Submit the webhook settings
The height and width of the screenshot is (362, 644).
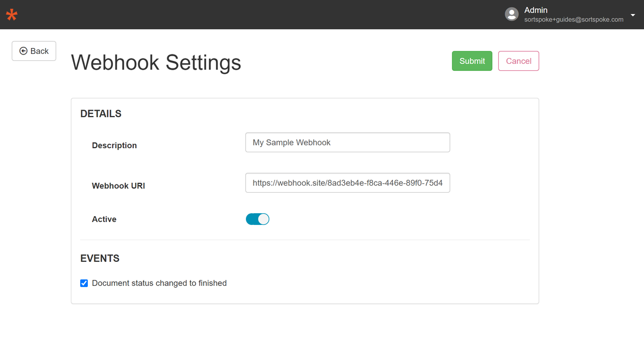pyautogui.click(x=472, y=61)
